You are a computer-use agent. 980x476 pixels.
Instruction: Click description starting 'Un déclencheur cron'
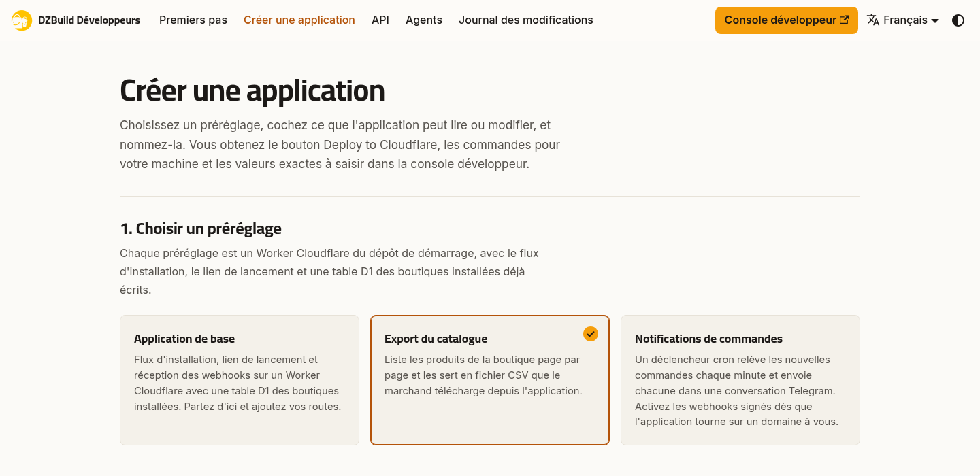point(736,391)
